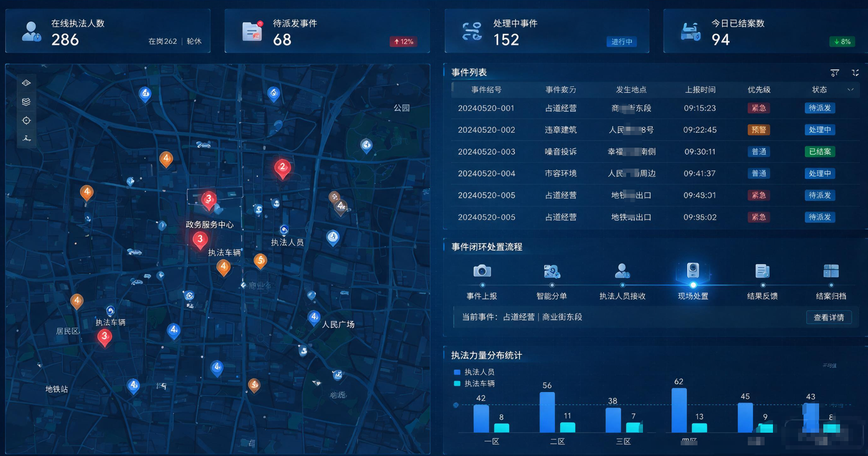Click the 轮休 text in personnel card
This screenshot has width=868, height=456.
point(194,41)
